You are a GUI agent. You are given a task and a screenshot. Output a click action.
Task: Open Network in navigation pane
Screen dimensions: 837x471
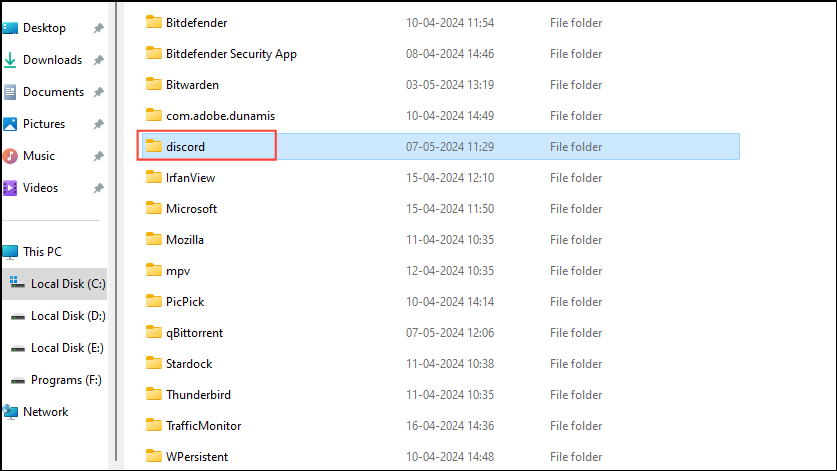click(45, 412)
